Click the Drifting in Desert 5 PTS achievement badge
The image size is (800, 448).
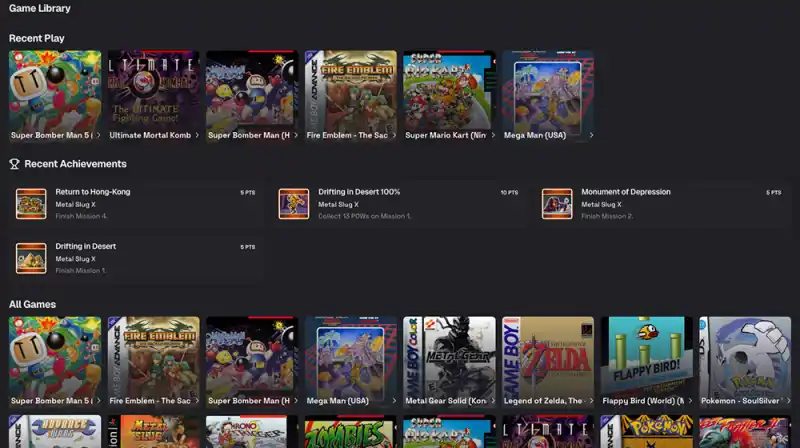(x=31, y=258)
